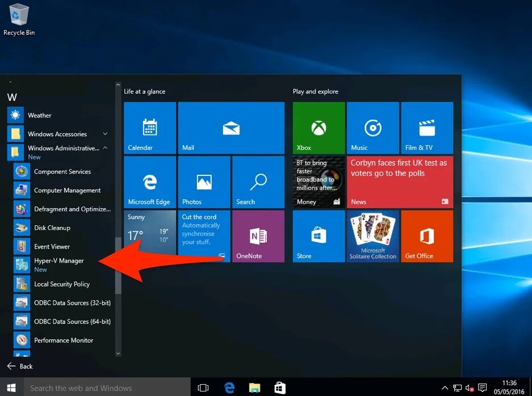The height and width of the screenshot is (396, 532).
Task: Open the Mail tile
Action: click(232, 128)
